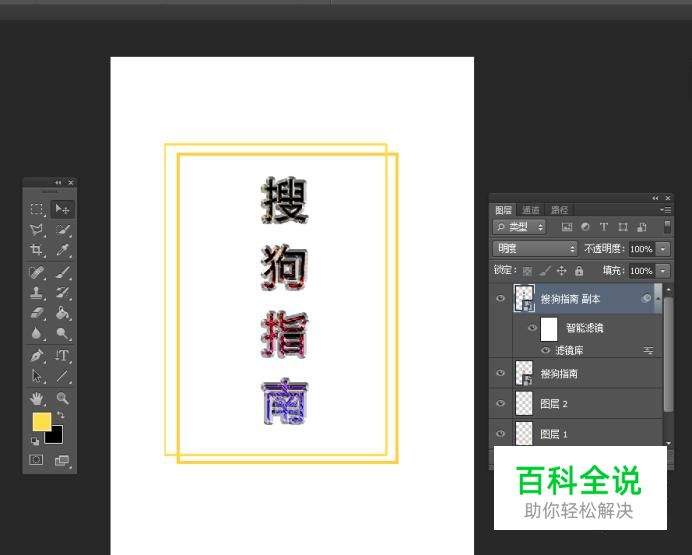692x555 pixels.
Task: Open the 明度 blend mode dropdown
Action: click(535, 249)
